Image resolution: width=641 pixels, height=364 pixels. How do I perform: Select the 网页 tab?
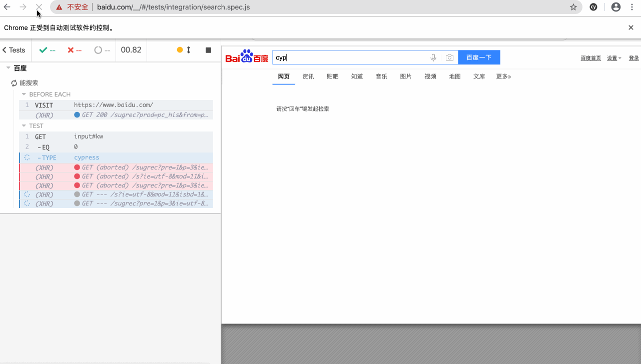284,76
